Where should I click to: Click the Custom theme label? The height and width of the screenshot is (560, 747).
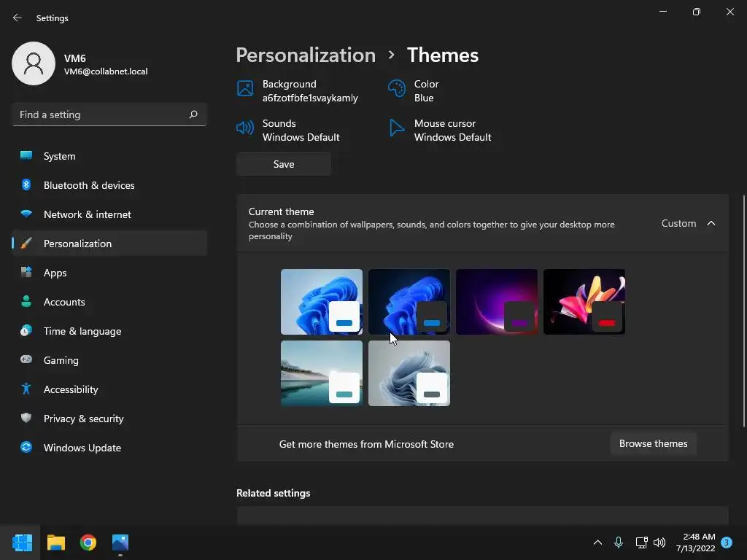[678, 223]
